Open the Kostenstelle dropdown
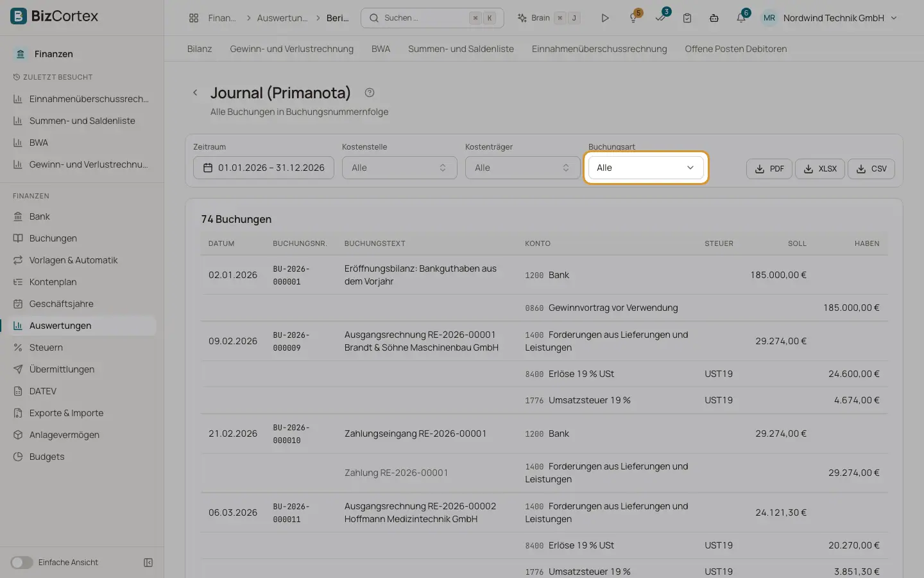The height and width of the screenshot is (578, 924). pos(399,168)
